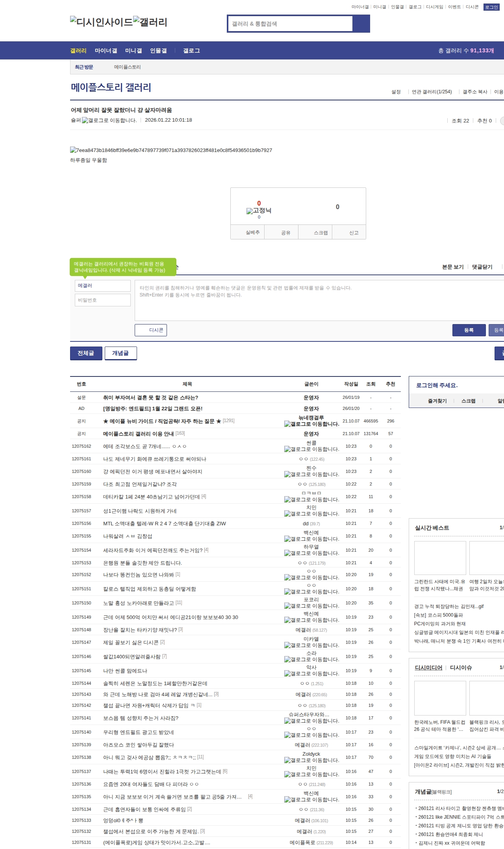Click the 비밀번호 input field
Screen dimensions: 504x849
(103, 300)
